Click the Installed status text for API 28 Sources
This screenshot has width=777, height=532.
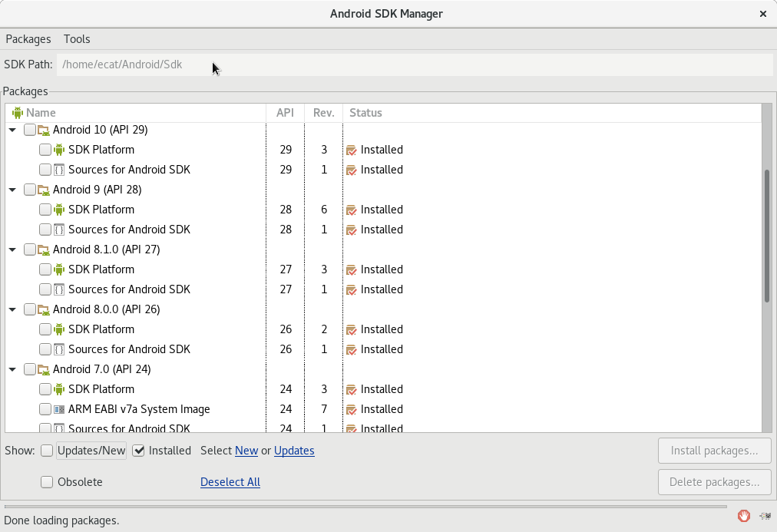pos(382,230)
